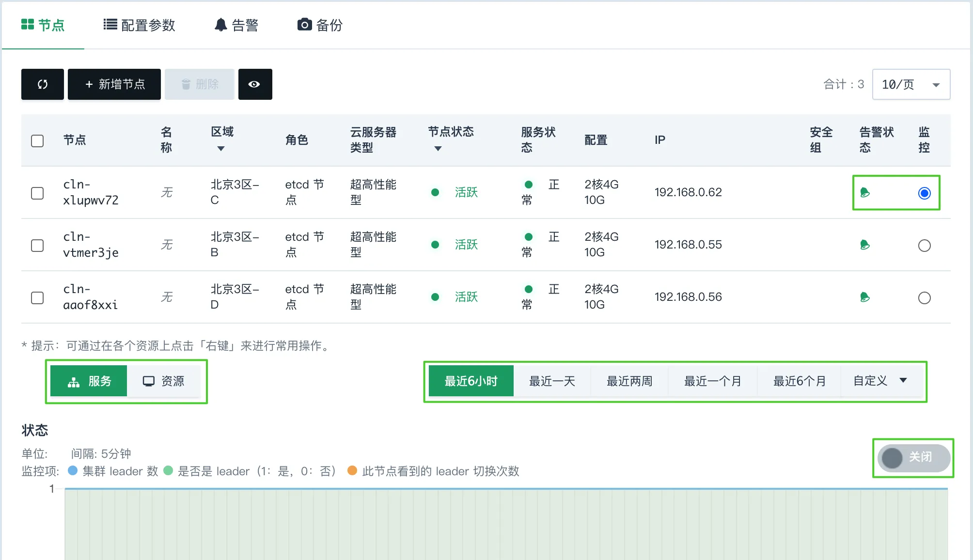Click the refresh node list button
Screen dimensions: 973x560
click(43, 84)
